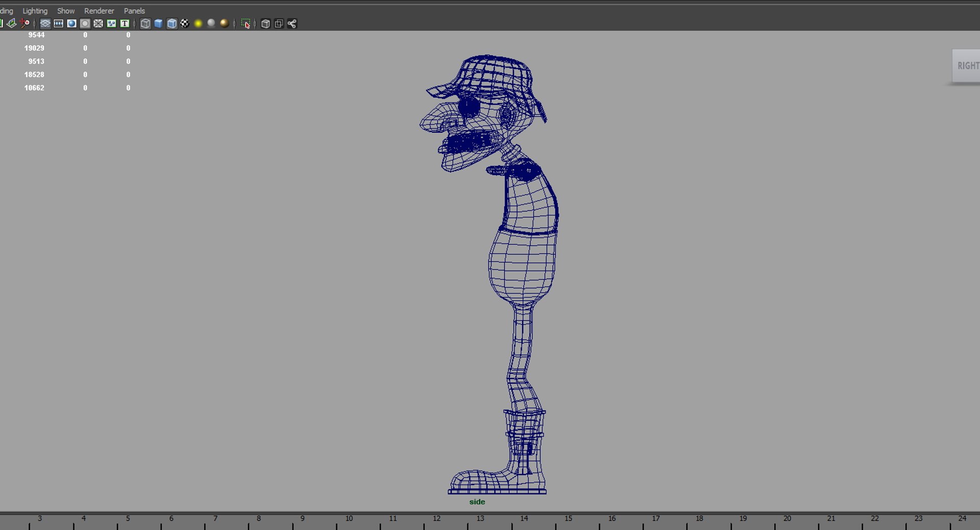Open the Panels menu
The width and height of the screenshot is (980, 530).
134,11
